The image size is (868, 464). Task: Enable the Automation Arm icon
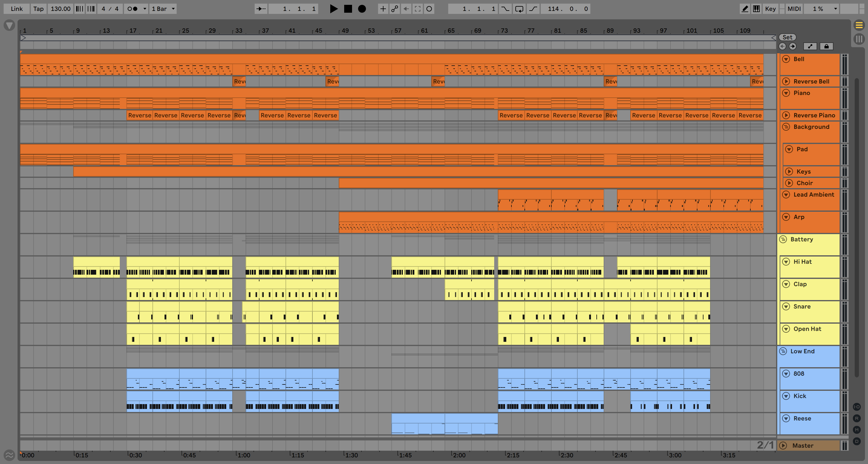coord(394,9)
